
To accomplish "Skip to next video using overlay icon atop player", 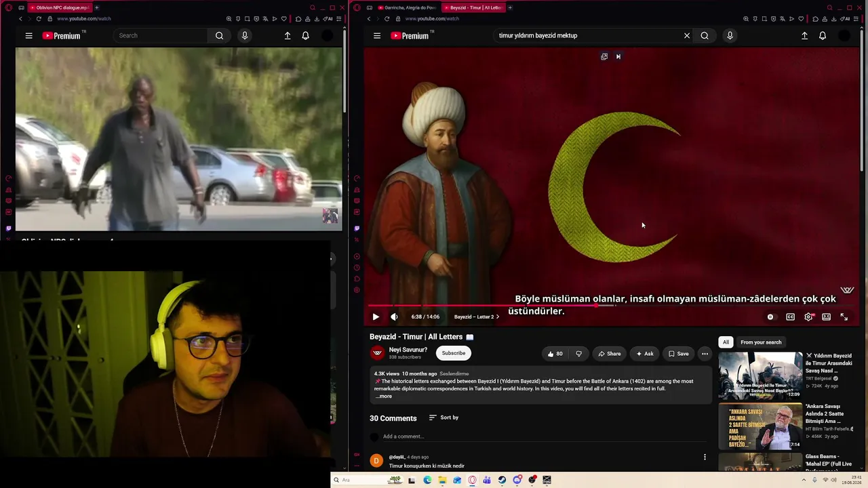I will click(x=618, y=57).
